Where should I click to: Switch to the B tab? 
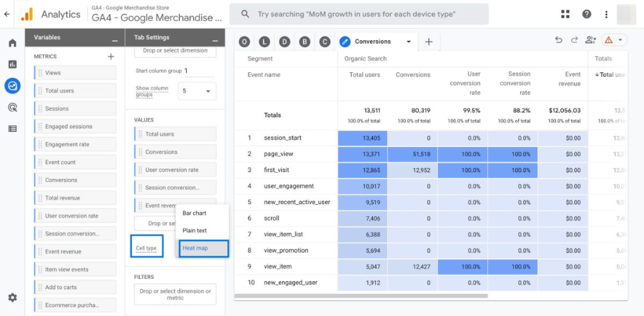click(x=304, y=41)
